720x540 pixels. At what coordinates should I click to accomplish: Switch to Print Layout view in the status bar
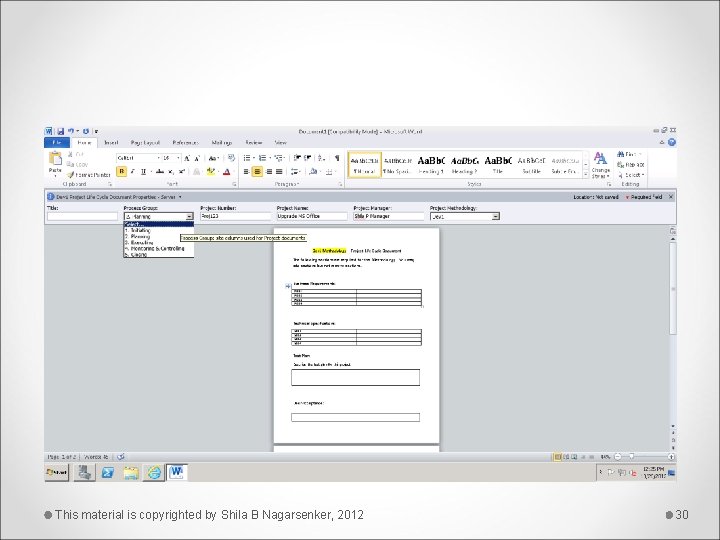(557, 457)
